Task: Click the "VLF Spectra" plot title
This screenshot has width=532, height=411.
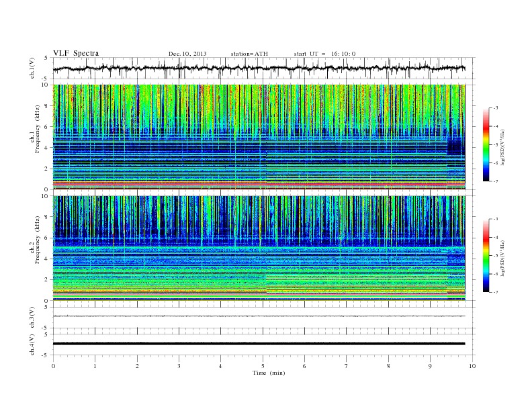Action: (76, 53)
